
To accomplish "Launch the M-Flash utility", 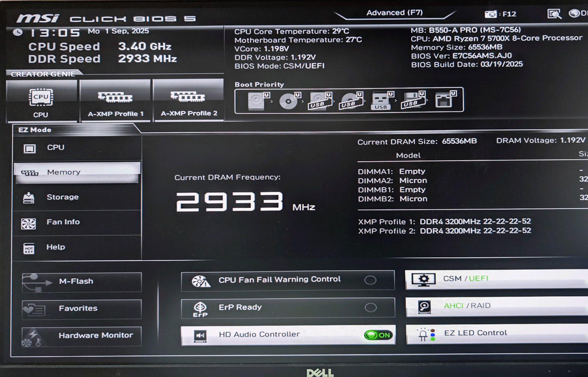I will 81,281.
